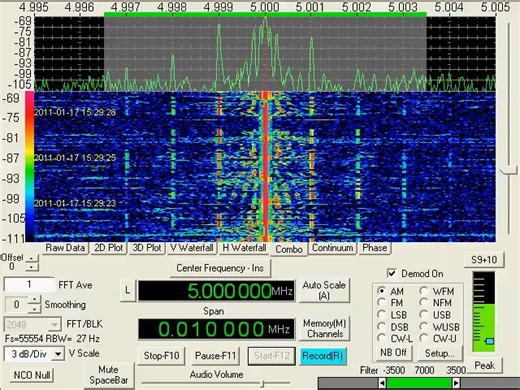Click the filter low cutoff -3500 value
This screenshot has height=390, width=520.
click(x=394, y=370)
